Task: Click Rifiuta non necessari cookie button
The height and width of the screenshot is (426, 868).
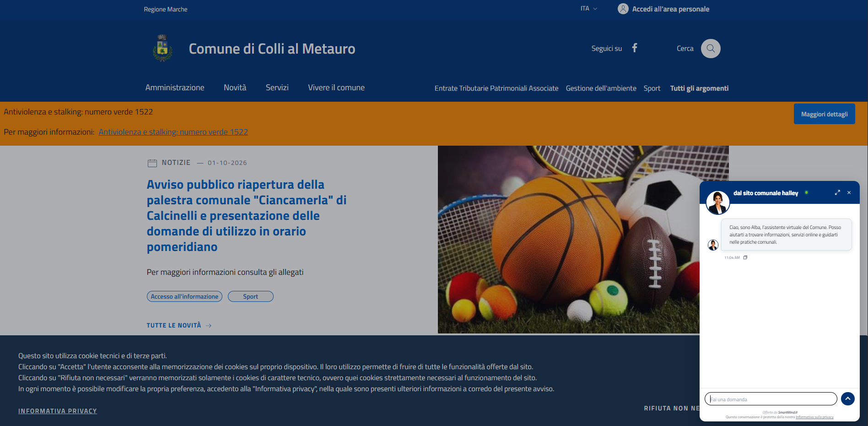Action: [671, 408]
